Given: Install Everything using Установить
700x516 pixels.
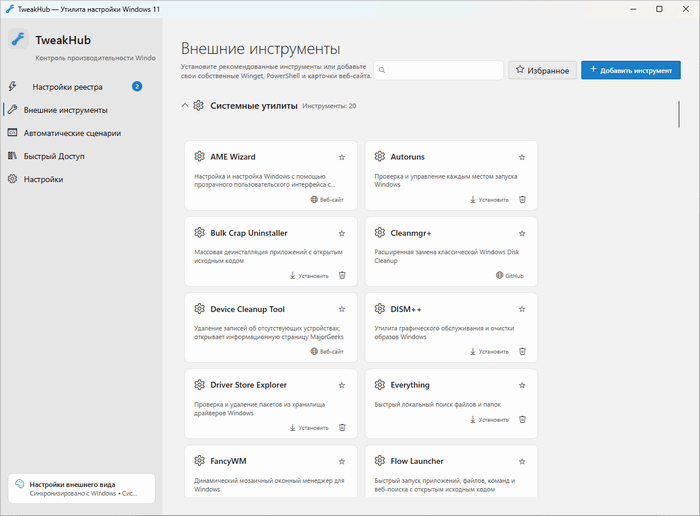Looking at the screenshot, I should click(489, 420).
